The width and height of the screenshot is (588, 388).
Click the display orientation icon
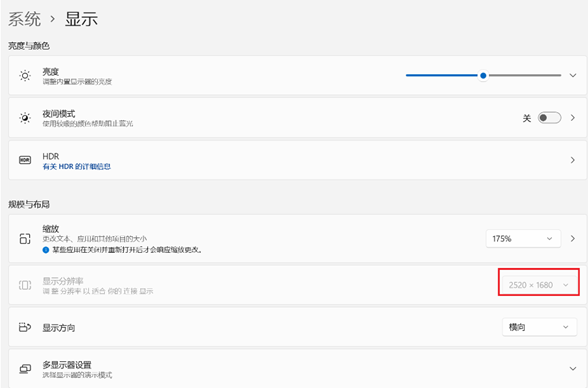point(25,327)
